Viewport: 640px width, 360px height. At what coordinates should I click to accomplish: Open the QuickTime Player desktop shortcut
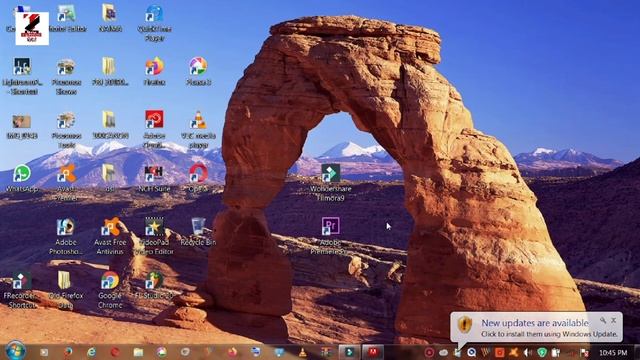tap(154, 23)
